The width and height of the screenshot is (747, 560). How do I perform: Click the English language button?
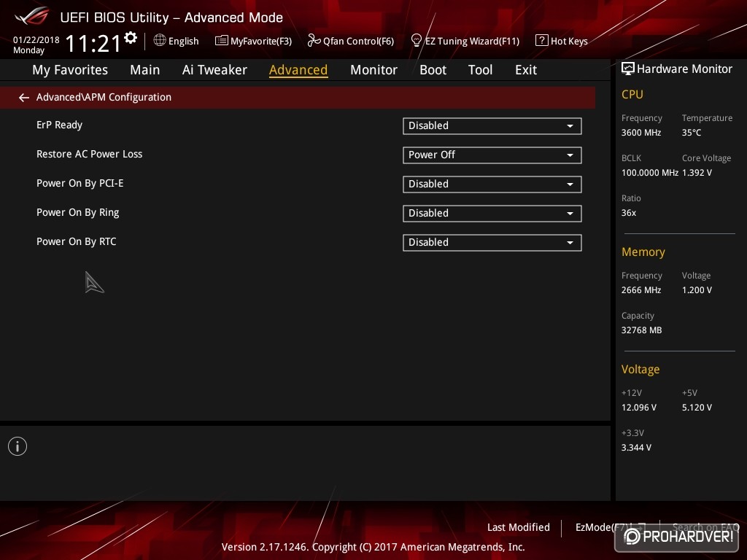183,42
